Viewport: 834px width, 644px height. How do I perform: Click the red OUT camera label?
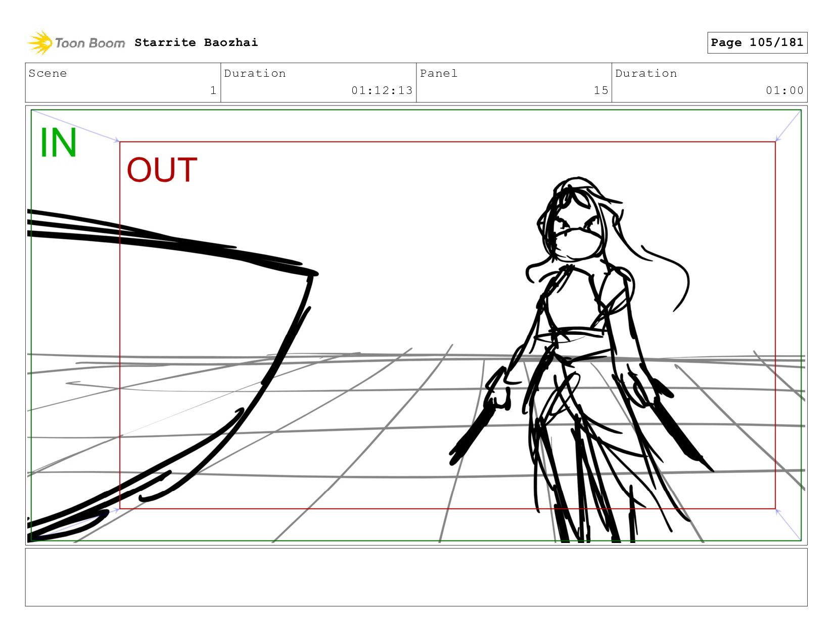(x=162, y=170)
